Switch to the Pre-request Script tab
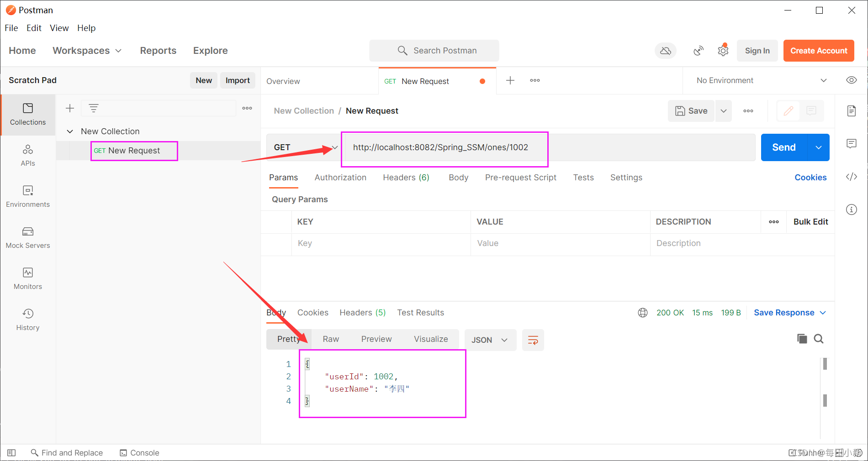The width and height of the screenshot is (868, 461). [x=520, y=178]
